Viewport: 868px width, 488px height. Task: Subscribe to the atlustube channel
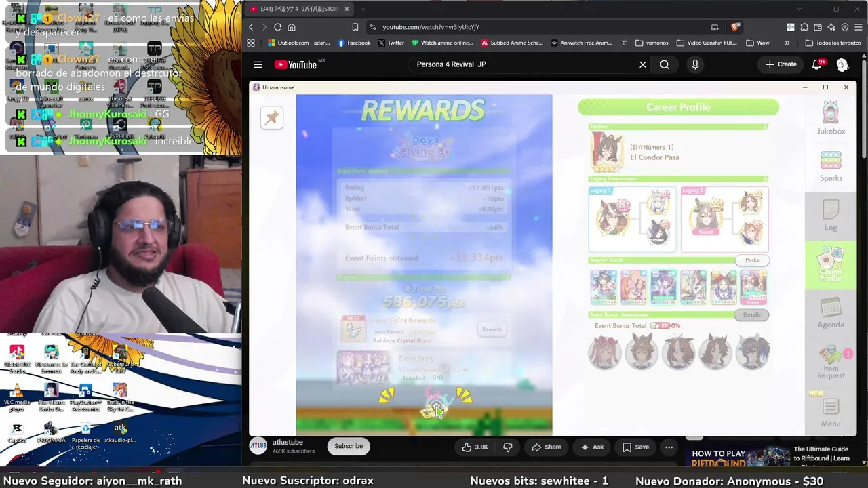tap(349, 446)
